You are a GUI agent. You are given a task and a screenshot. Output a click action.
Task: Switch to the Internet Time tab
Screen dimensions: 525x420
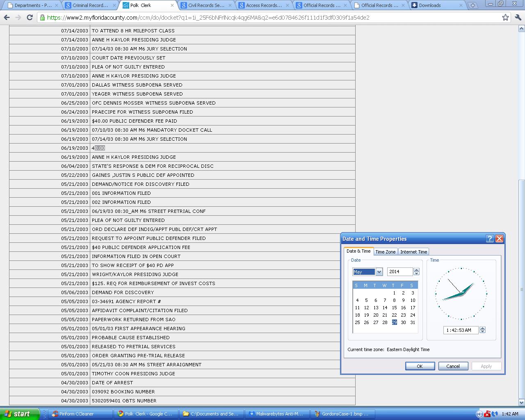413,252
